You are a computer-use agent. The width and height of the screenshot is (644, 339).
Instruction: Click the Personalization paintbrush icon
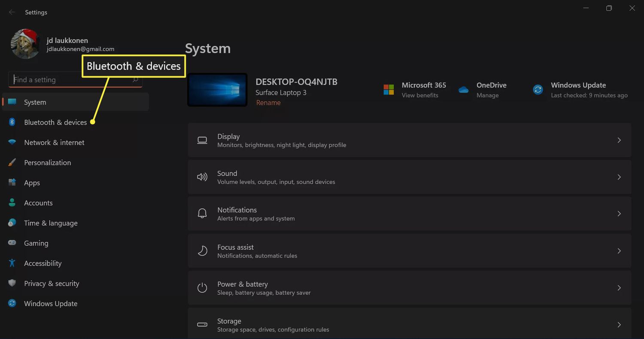12,162
